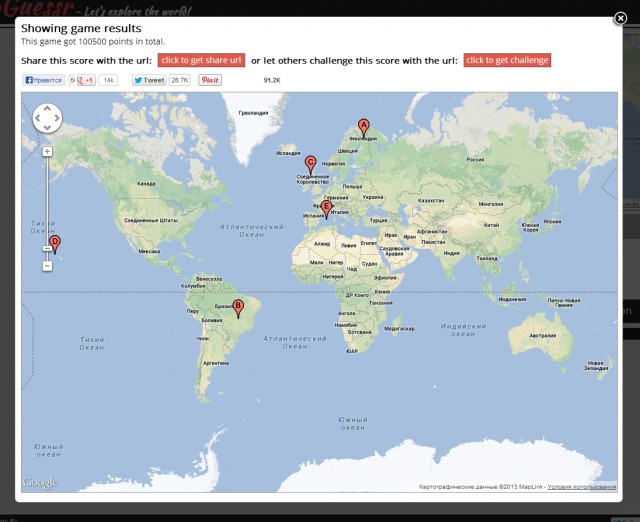640x522 pixels.
Task: Click the Google +1 button
Action: pos(85,80)
